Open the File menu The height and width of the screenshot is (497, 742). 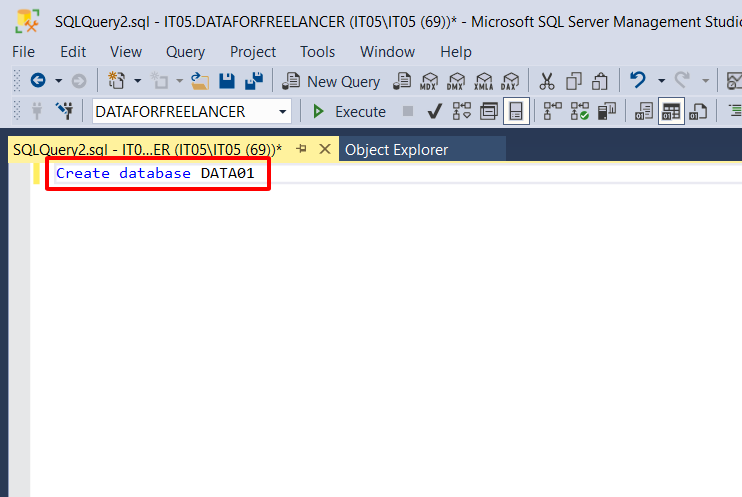(23, 52)
